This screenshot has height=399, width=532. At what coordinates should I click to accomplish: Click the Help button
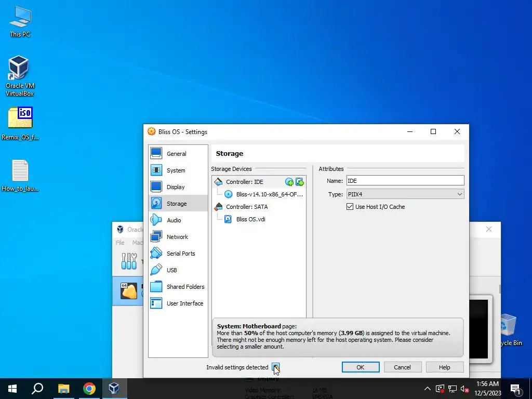pyautogui.click(x=445, y=367)
